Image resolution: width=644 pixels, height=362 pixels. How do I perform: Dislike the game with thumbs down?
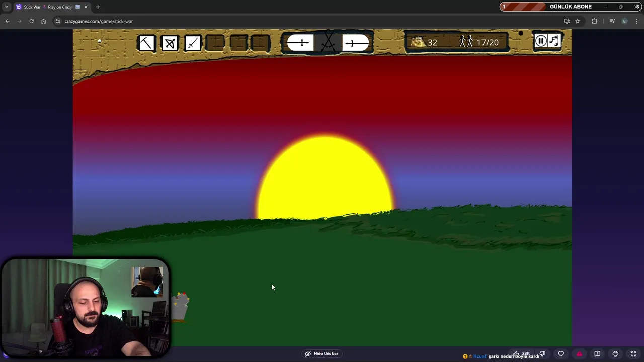click(542, 354)
